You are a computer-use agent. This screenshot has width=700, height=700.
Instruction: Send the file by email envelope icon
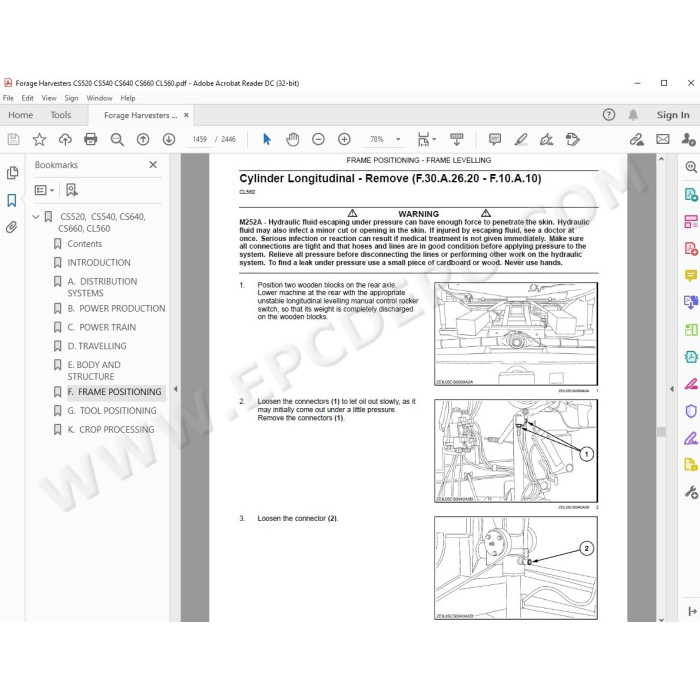coord(662,140)
